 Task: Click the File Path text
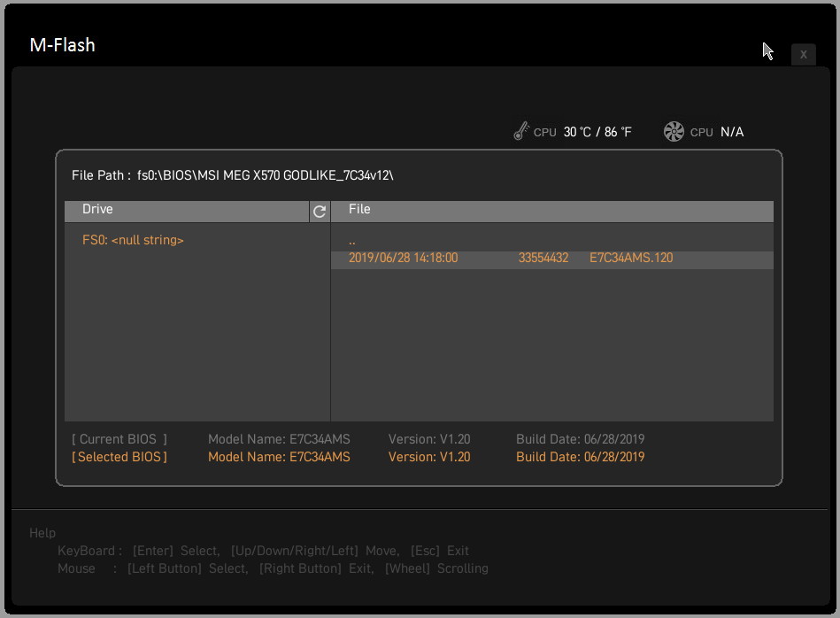(x=233, y=175)
